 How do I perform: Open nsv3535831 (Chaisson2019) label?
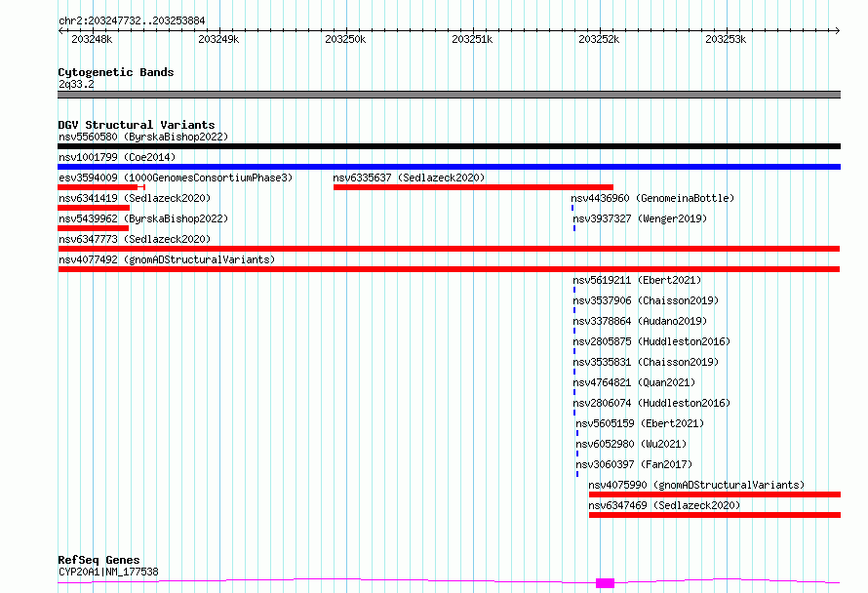point(646,362)
